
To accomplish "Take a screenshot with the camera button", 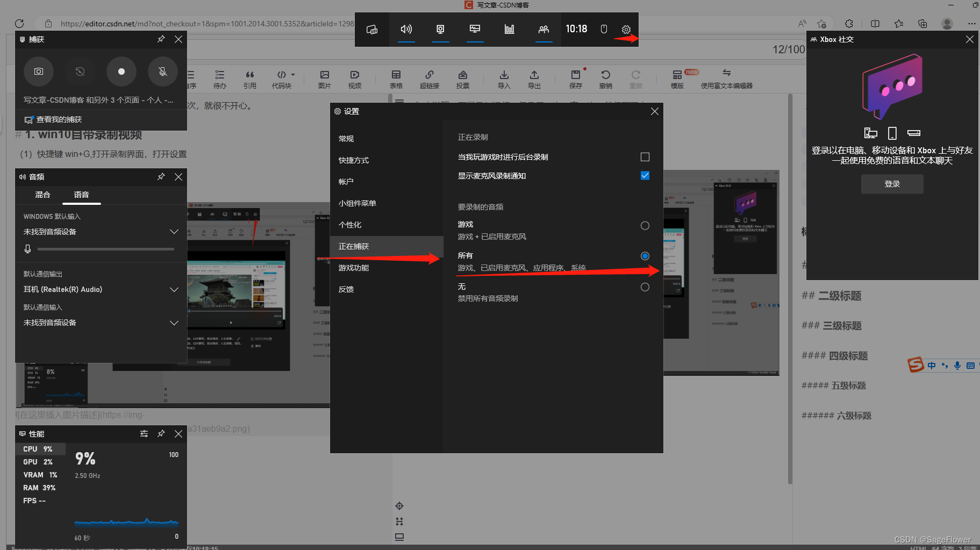I will coord(39,72).
